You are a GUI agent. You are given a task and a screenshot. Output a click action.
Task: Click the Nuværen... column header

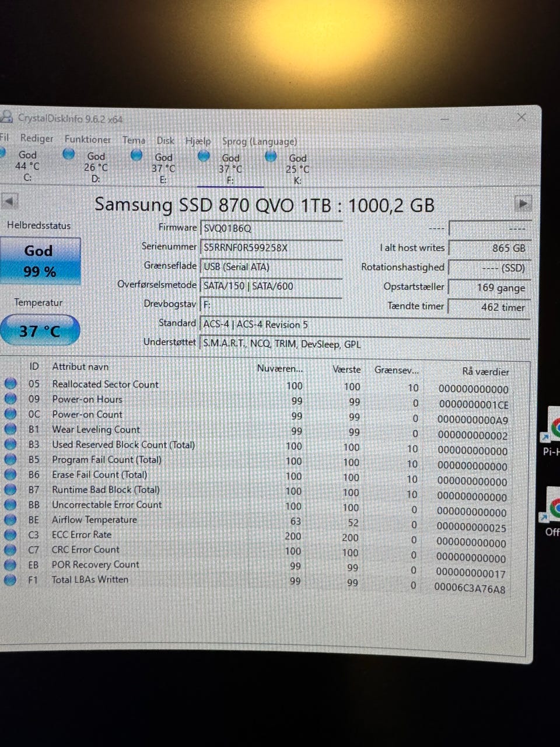280,368
